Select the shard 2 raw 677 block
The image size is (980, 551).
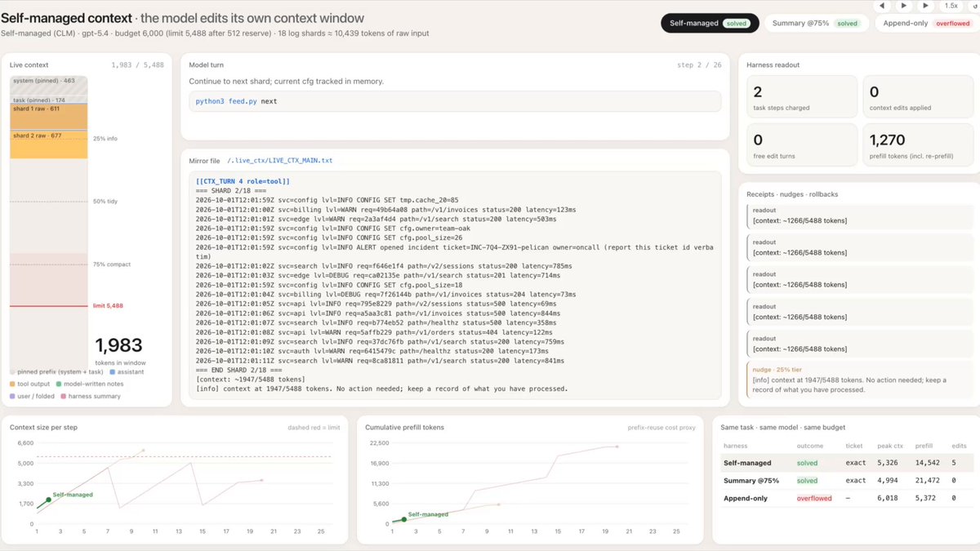[x=49, y=144]
